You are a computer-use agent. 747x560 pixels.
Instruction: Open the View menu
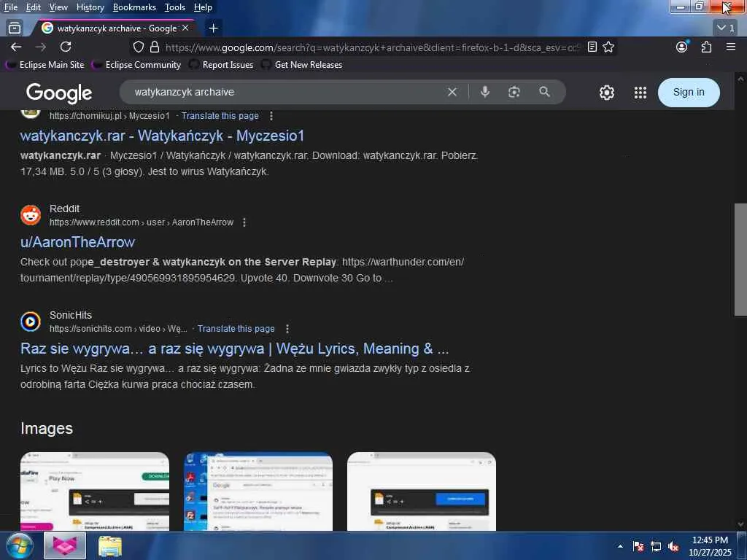click(x=58, y=7)
